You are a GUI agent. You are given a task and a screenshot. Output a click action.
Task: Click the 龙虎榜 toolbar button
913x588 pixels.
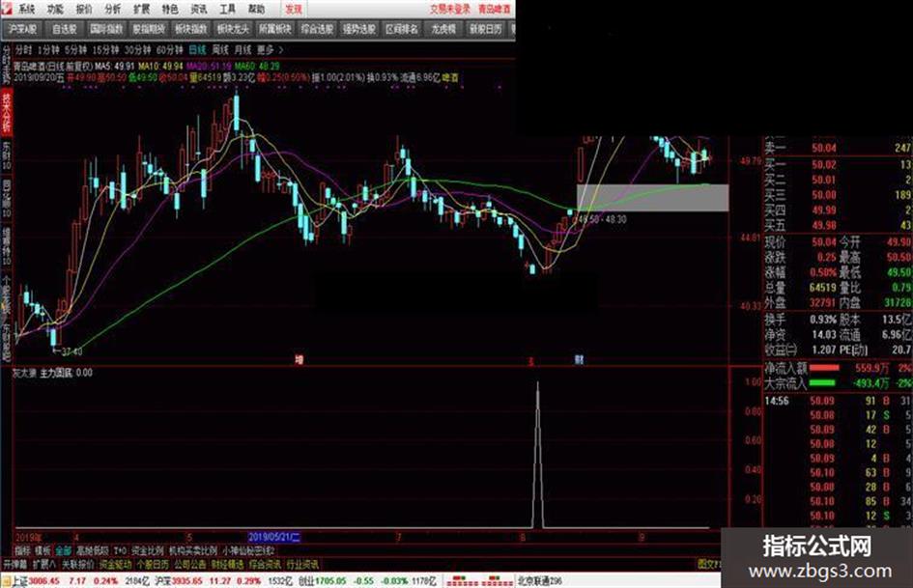[x=443, y=29]
